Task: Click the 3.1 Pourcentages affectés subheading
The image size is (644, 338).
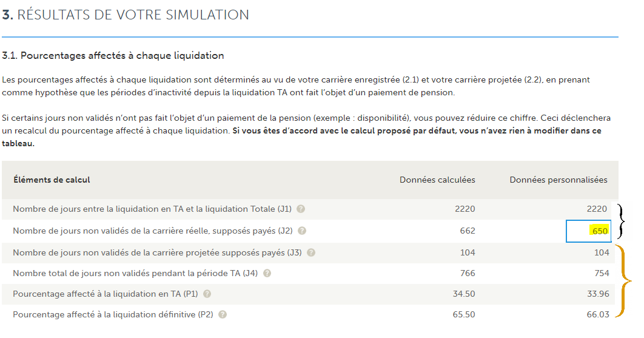Action: [x=113, y=55]
